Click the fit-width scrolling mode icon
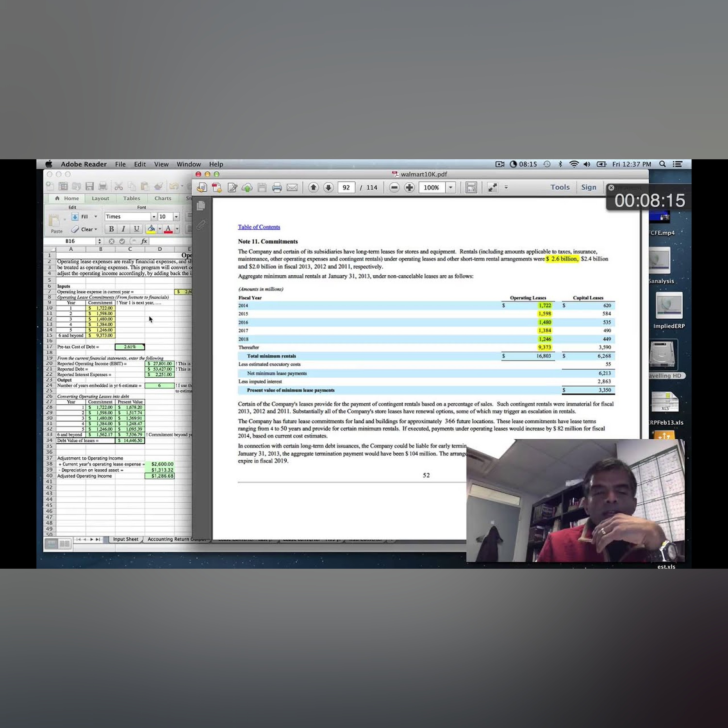This screenshot has height=728, width=728. click(x=471, y=187)
